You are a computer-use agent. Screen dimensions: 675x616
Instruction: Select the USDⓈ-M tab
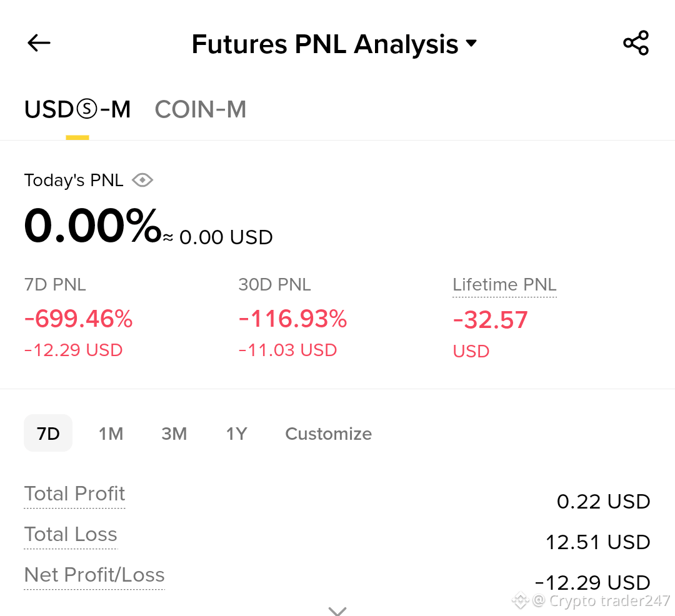tap(77, 109)
